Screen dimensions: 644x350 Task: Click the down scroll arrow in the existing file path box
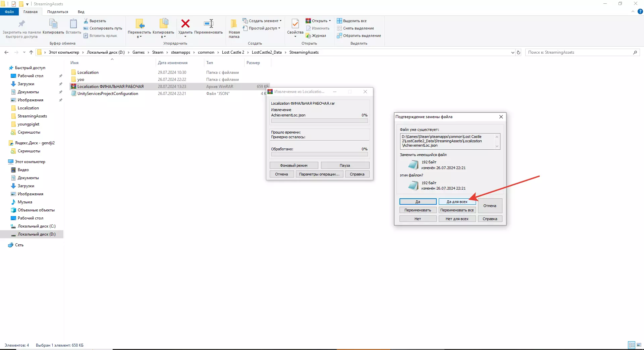(497, 146)
